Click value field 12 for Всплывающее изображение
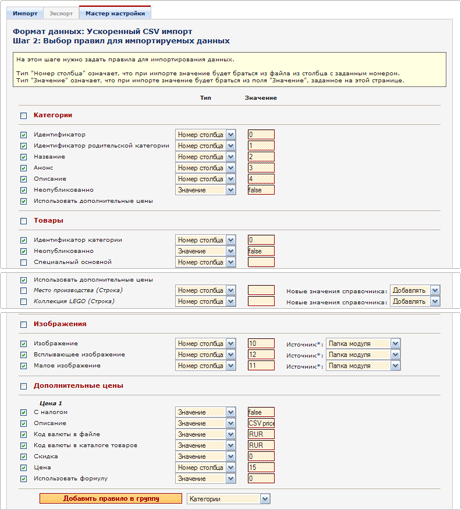Viewport: 461px width, 510px height. 261,354
